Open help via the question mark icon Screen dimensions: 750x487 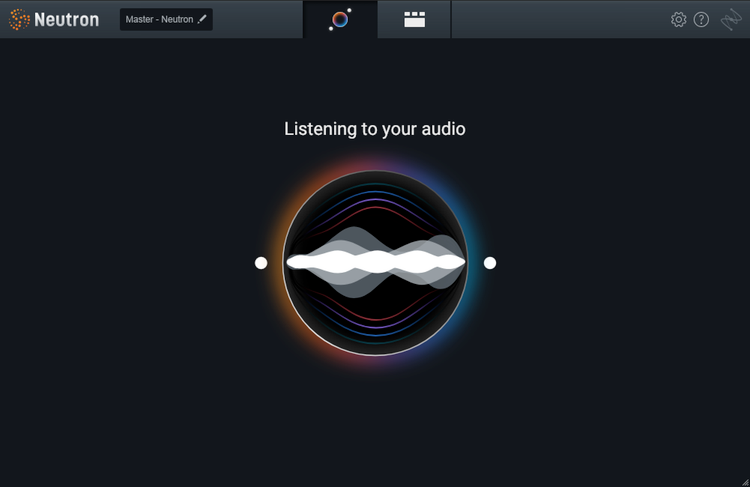[701, 20]
